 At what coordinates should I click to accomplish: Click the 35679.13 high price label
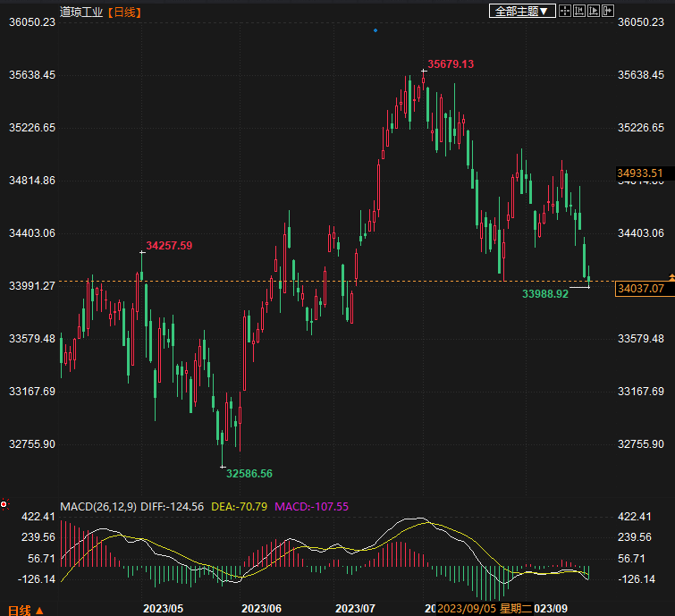[x=451, y=64]
